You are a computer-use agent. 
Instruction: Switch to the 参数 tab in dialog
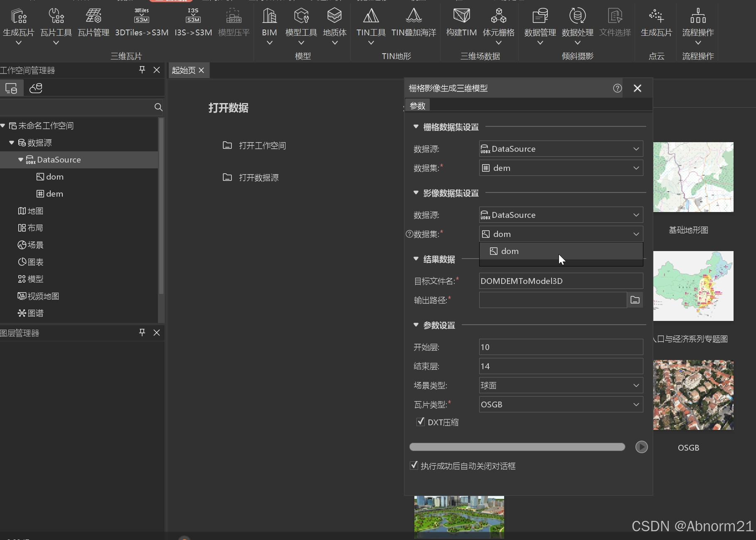417,105
